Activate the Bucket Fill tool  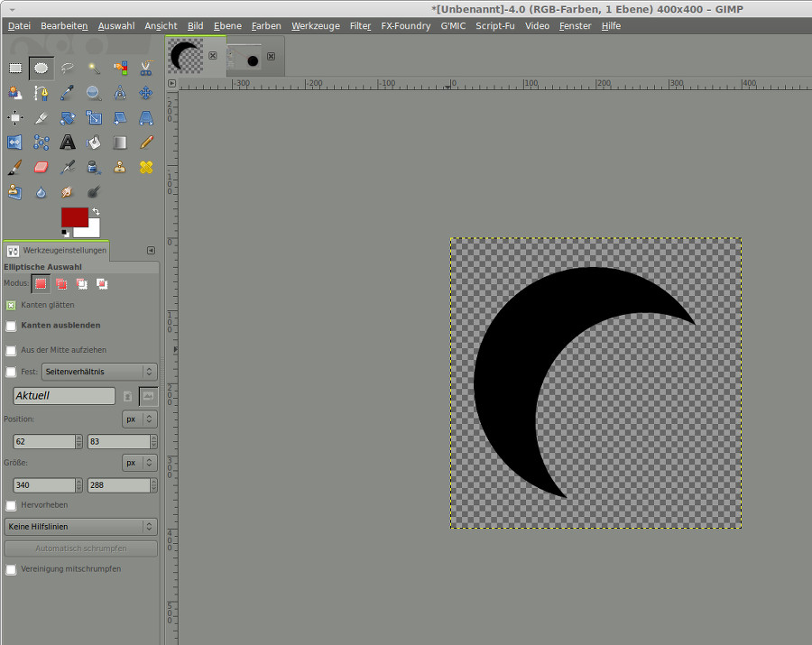94,143
